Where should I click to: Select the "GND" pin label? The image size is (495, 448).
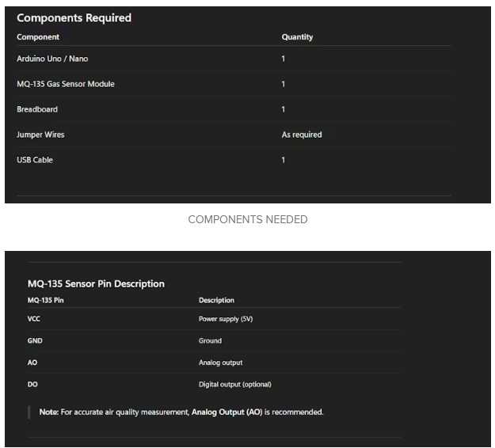click(35, 341)
